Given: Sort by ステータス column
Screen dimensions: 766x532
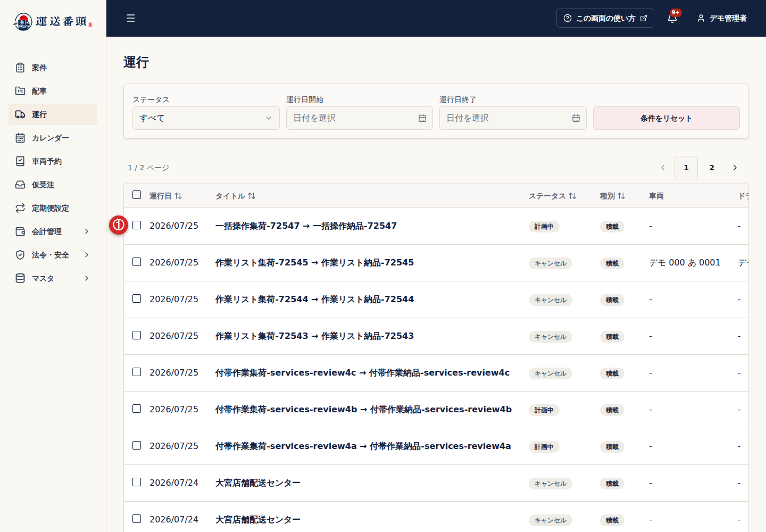Looking at the screenshot, I should [x=552, y=196].
